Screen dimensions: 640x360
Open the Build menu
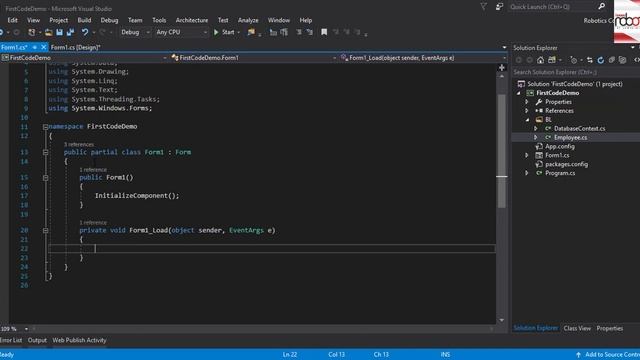coord(84,20)
